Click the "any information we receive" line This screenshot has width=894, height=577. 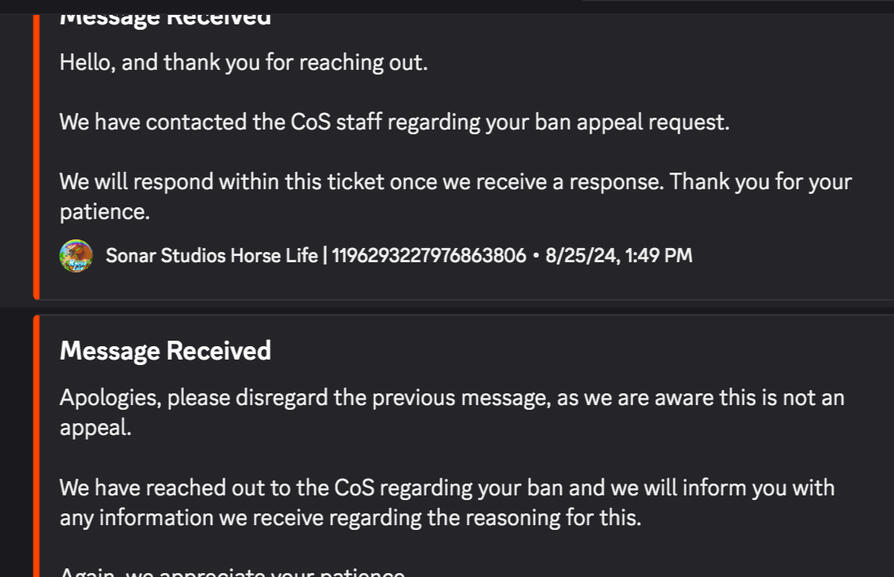tap(350, 518)
